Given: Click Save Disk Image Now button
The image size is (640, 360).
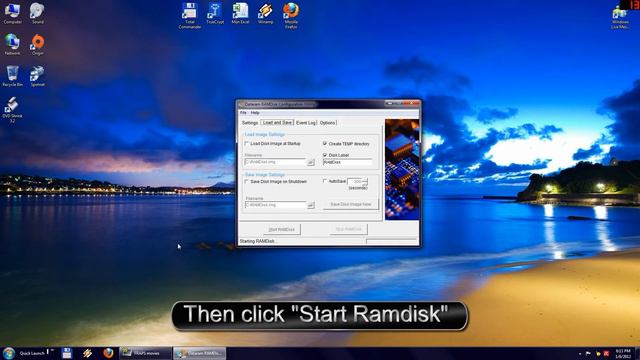Looking at the screenshot, I should pyautogui.click(x=351, y=204).
